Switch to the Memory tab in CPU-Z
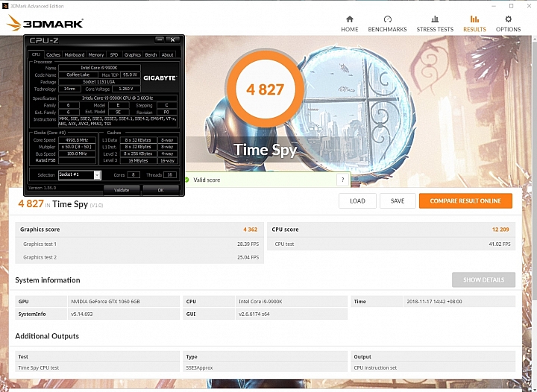This screenshot has width=537, height=392. point(96,54)
